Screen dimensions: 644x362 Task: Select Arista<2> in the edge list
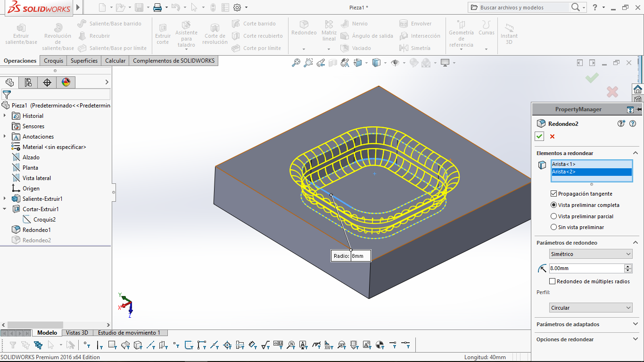point(591,172)
